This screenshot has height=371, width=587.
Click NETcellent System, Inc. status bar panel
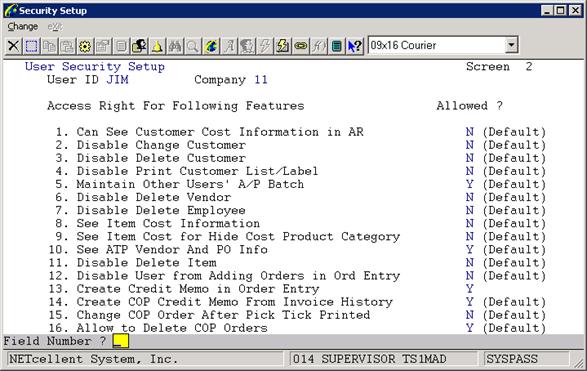click(144, 359)
